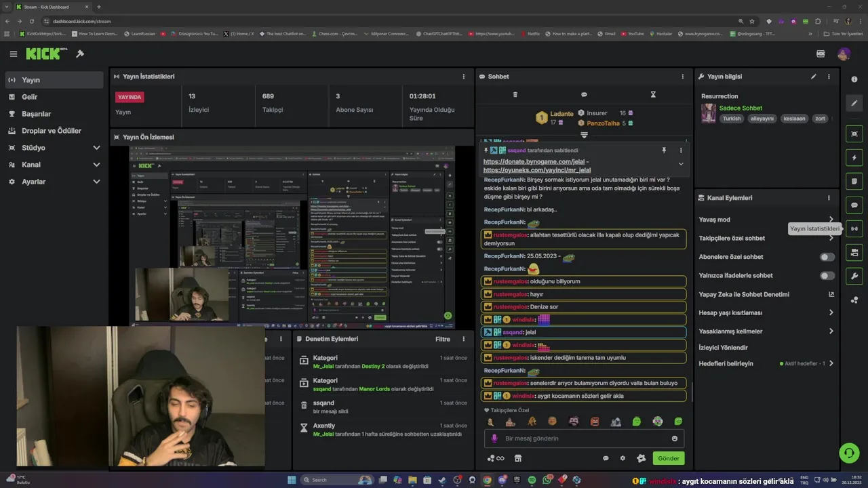This screenshot has width=868, height=488.
Task: Open the AI chat moderation external link icon
Action: [x=831, y=294]
